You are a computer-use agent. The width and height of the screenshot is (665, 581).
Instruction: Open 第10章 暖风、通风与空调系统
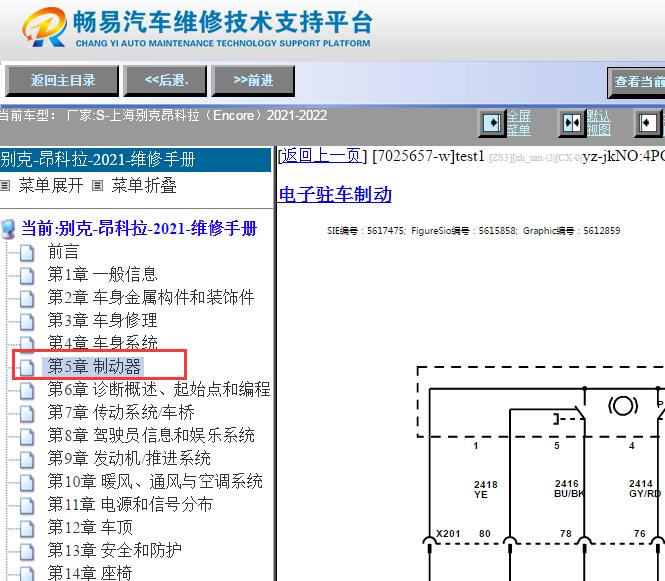[x=155, y=481]
